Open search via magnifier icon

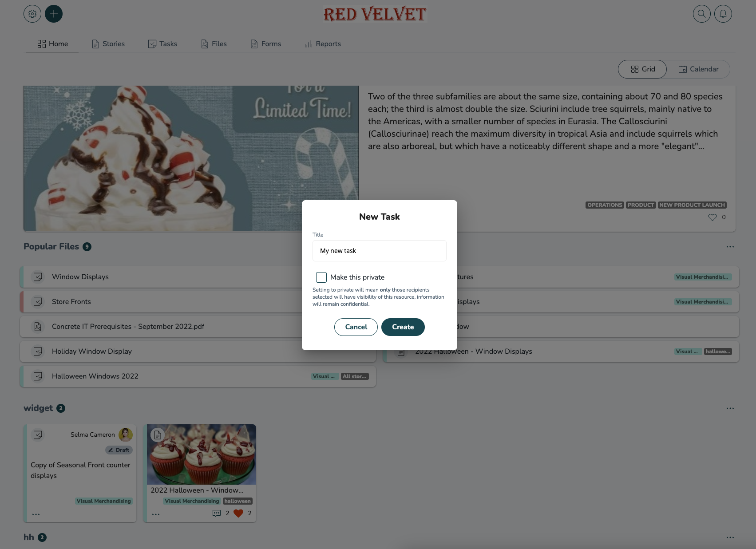702,14
